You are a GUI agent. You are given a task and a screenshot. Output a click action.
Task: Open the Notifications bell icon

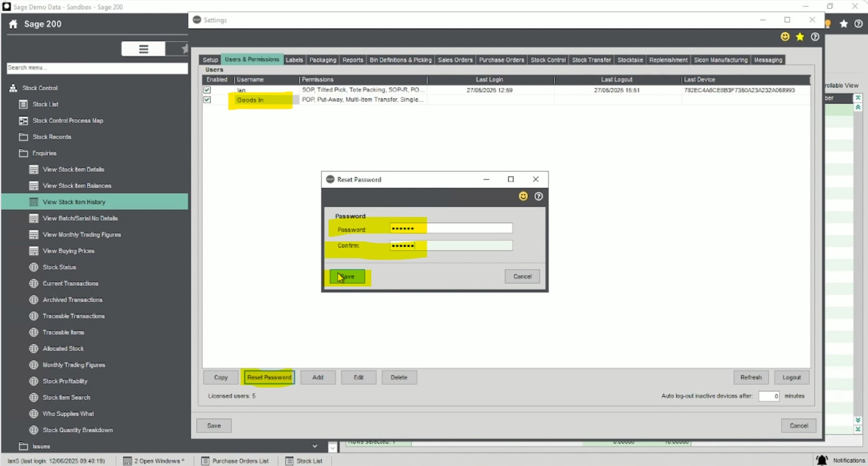click(x=822, y=460)
